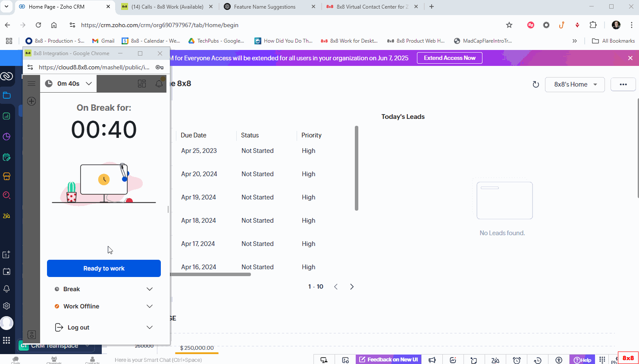Click the tasks table vertical scrollbar
The width and height of the screenshot is (639, 364).
coord(357,168)
